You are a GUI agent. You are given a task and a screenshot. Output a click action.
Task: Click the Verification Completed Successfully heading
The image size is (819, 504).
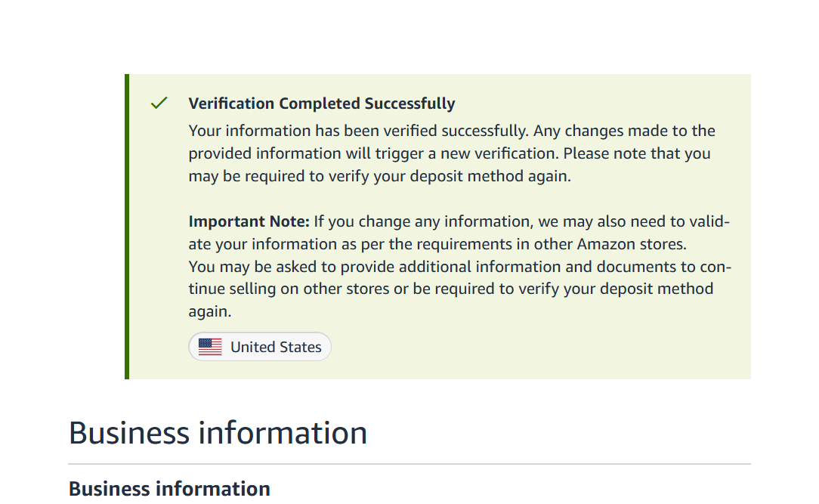point(322,104)
